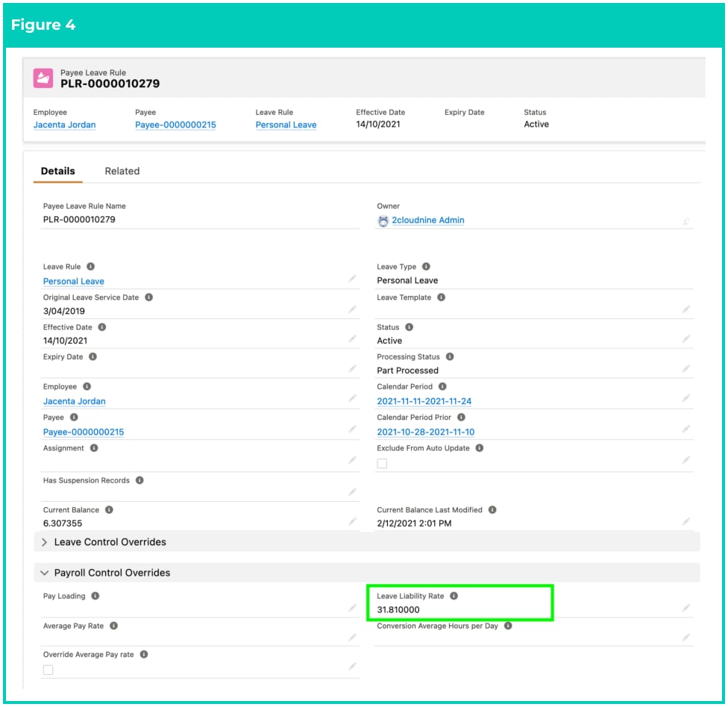Click info icon beside Calendar Period field label
Screen dimensions: 728x707
coord(442,386)
